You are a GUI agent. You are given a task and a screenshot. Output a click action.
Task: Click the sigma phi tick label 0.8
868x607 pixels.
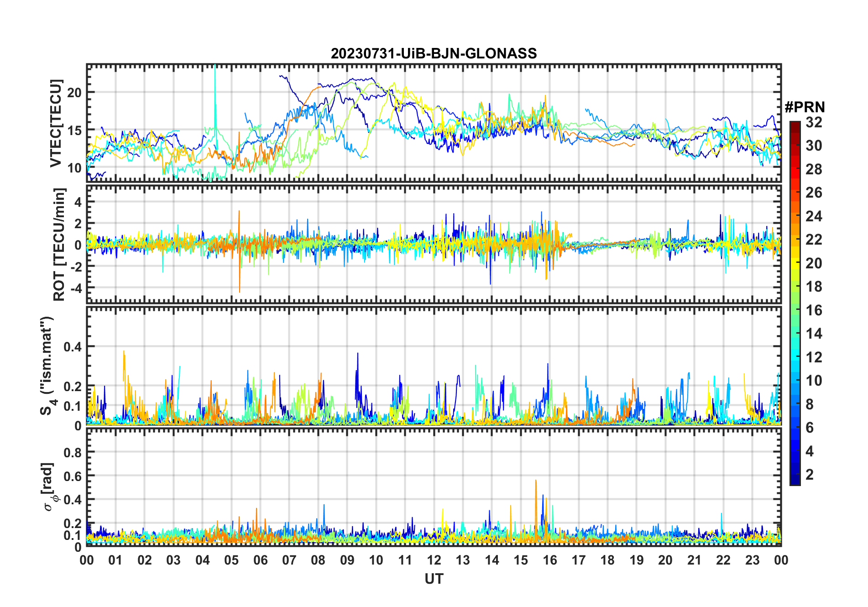(73, 453)
